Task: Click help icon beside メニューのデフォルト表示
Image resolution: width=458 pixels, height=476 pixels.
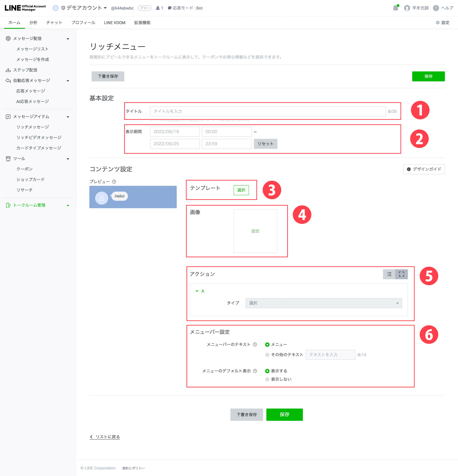Action: [x=255, y=371]
